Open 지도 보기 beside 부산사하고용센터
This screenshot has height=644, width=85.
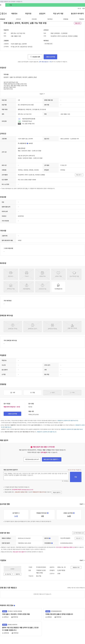point(79,538)
